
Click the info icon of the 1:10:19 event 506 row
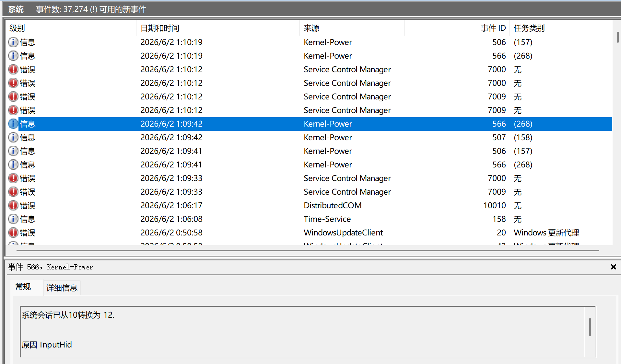[13, 42]
